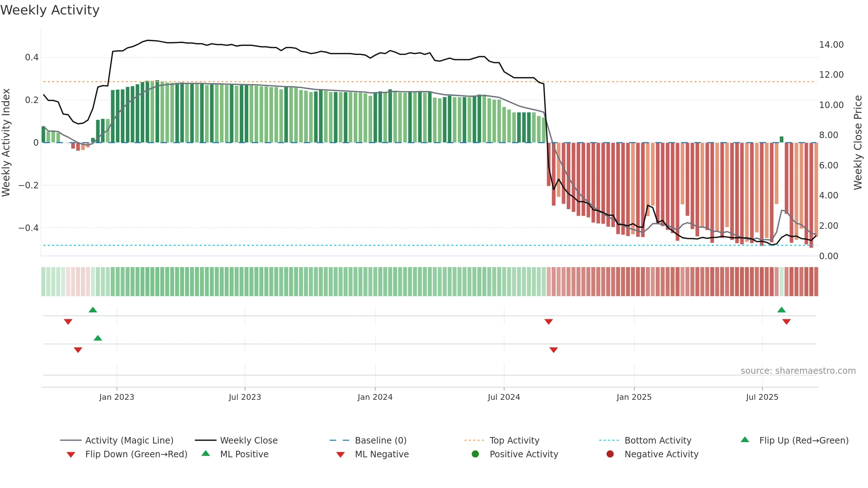
Task: Click the ML Negative legend label
Action: [382, 454]
